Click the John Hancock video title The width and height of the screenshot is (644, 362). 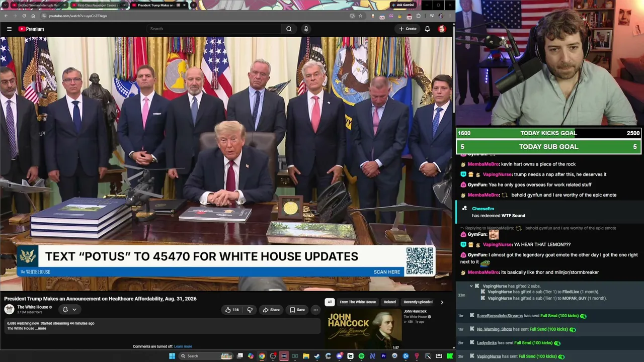415,311
